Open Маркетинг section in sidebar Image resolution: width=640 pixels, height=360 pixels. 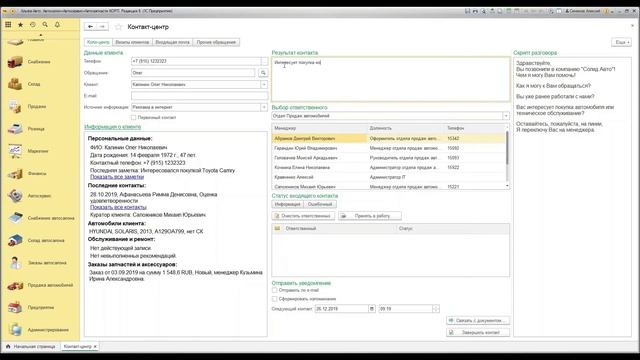point(38,151)
